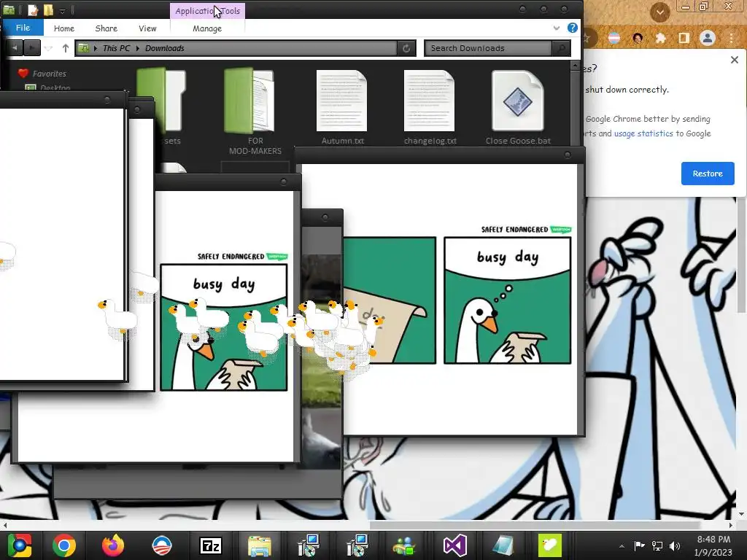Click the striped flag extension icon in Chrome
Image resolution: width=747 pixels, height=560 pixels.
(x=614, y=38)
